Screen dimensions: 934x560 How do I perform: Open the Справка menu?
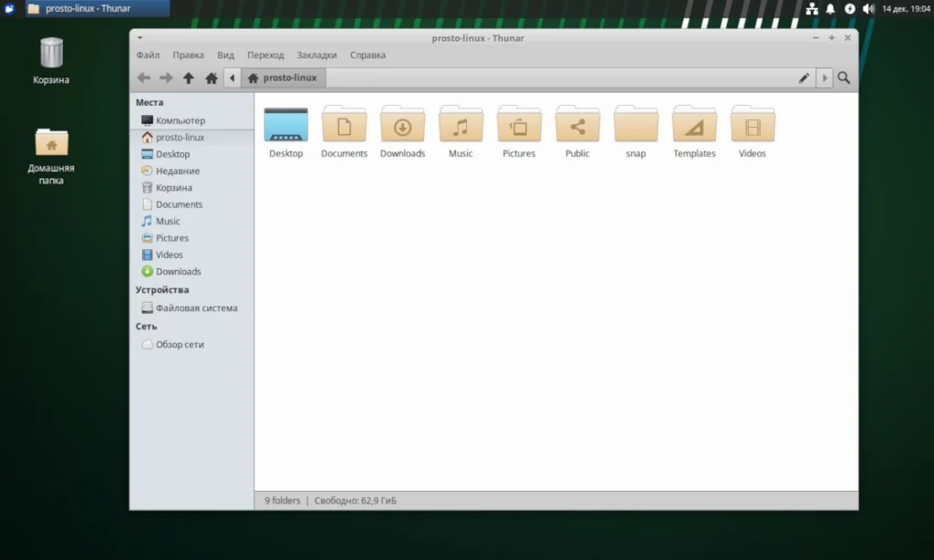tap(368, 55)
